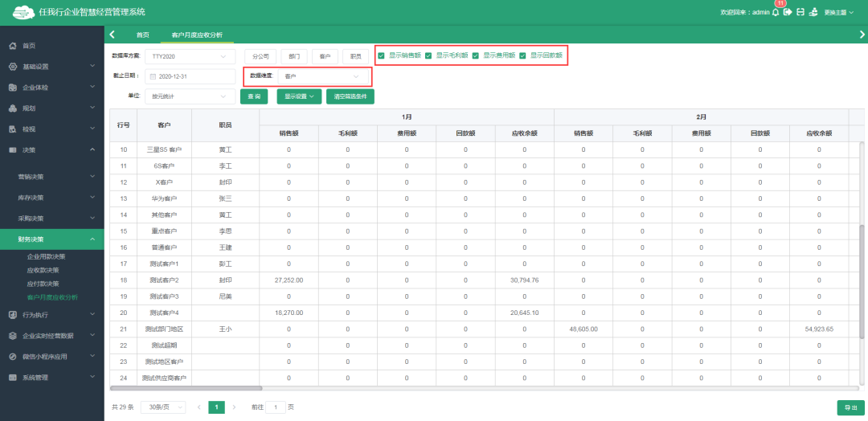The image size is (868, 421).
Task: Click the home icon in sidebar
Action: [x=13, y=46]
